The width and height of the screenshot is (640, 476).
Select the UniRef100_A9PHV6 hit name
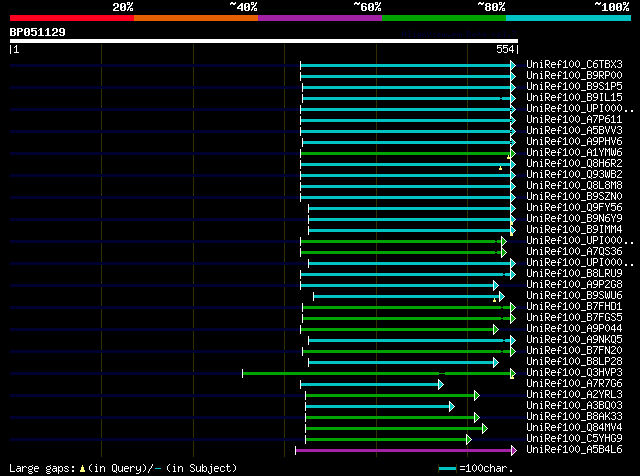click(574, 142)
